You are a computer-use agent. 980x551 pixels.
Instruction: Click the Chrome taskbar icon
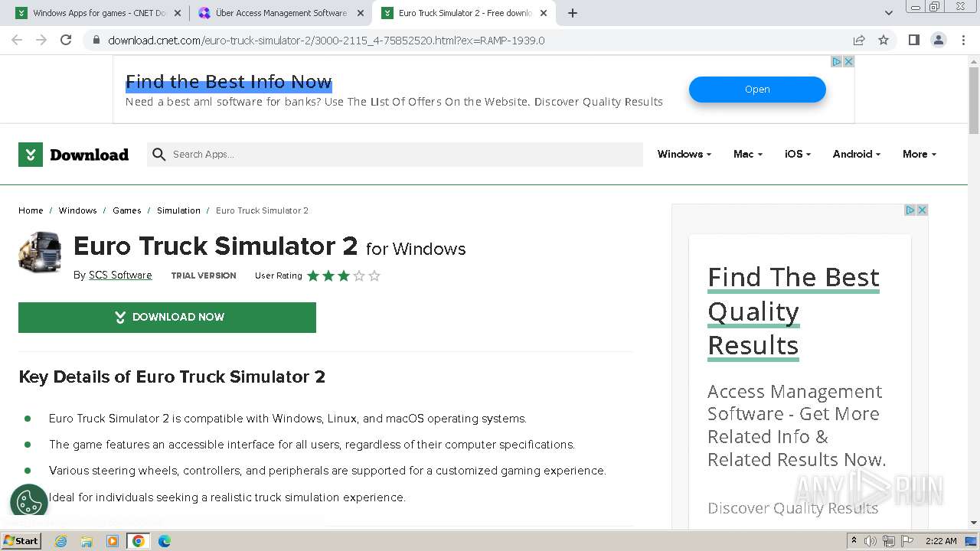(x=139, y=541)
